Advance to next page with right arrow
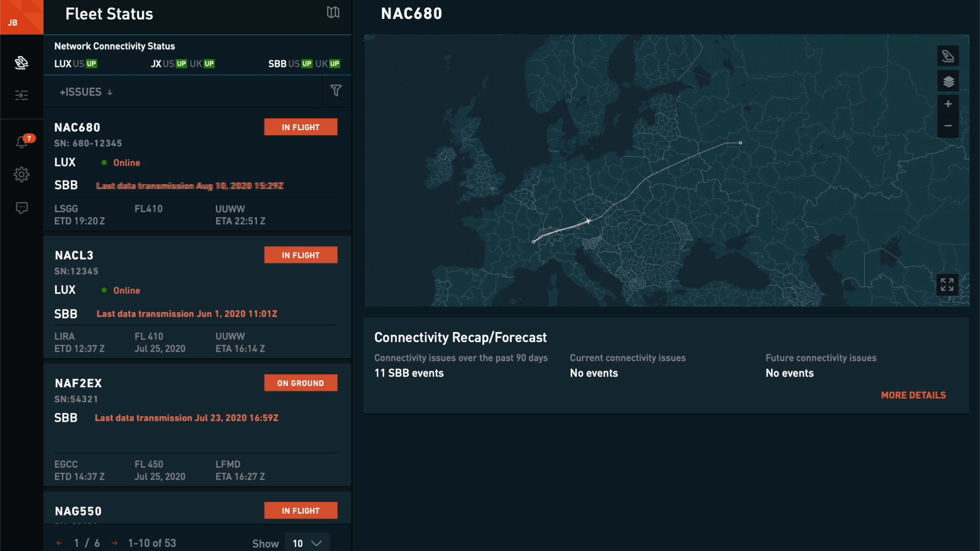Viewport: 980px width, 551px height. 114,543
